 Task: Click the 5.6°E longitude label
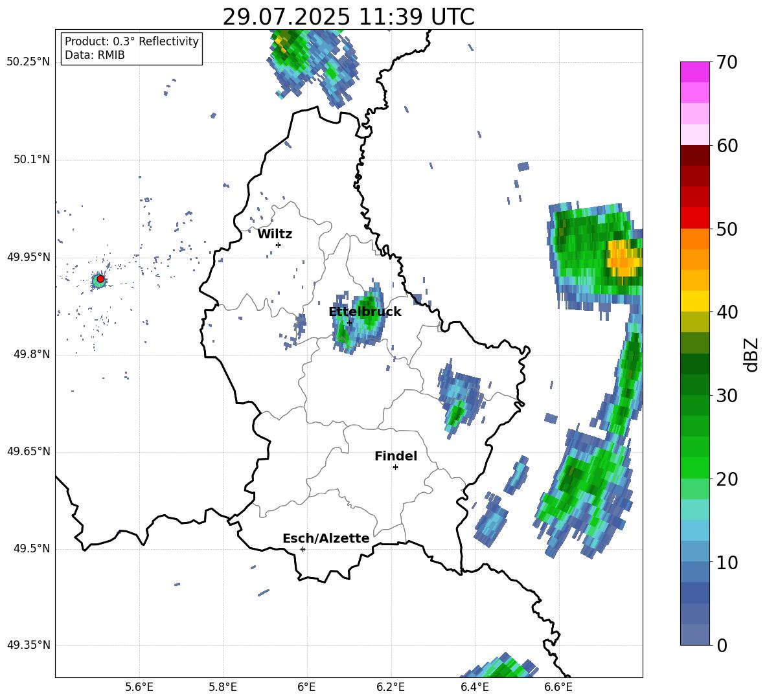139,687
